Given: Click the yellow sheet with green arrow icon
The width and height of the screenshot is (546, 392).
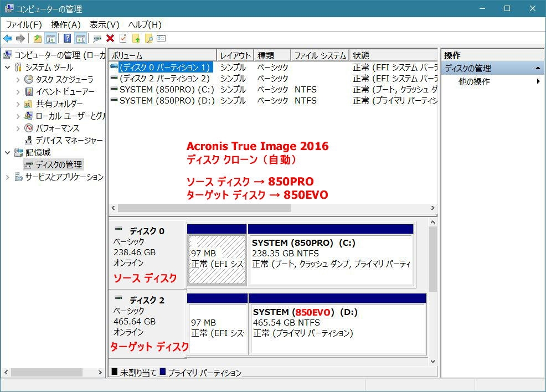Looking at the screenshot, I should point(136,38).
